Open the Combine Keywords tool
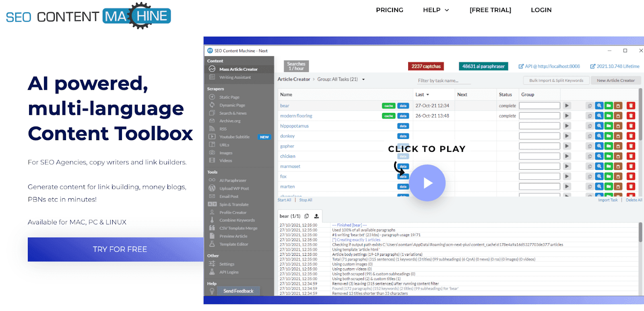The image size is (644, 311). click(x=237, y=220)
